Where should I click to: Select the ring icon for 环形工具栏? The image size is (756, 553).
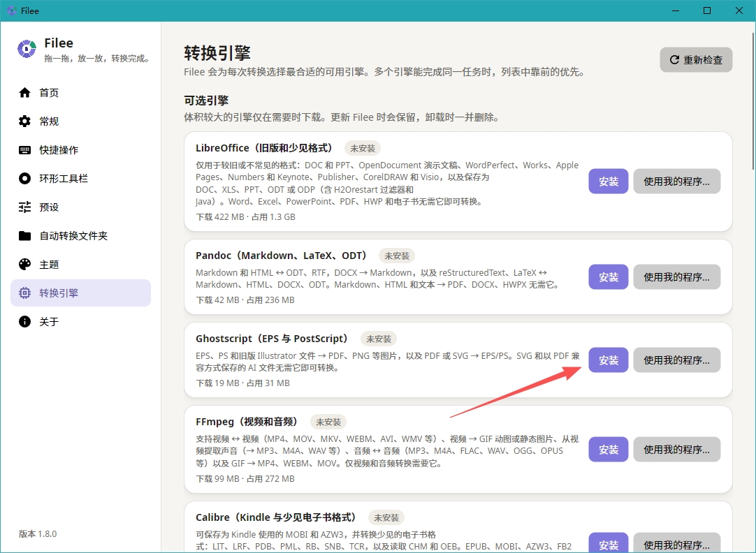pyautogui.click(x=24, y=178)
